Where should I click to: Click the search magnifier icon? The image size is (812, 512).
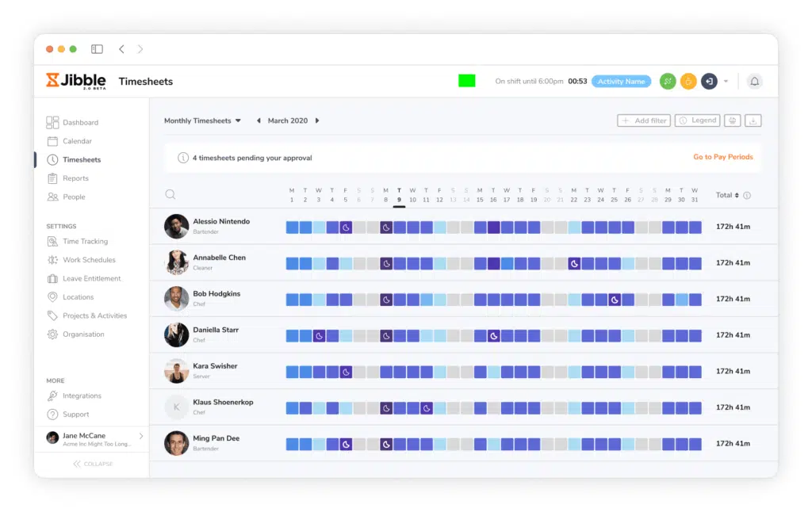point(170,195)
